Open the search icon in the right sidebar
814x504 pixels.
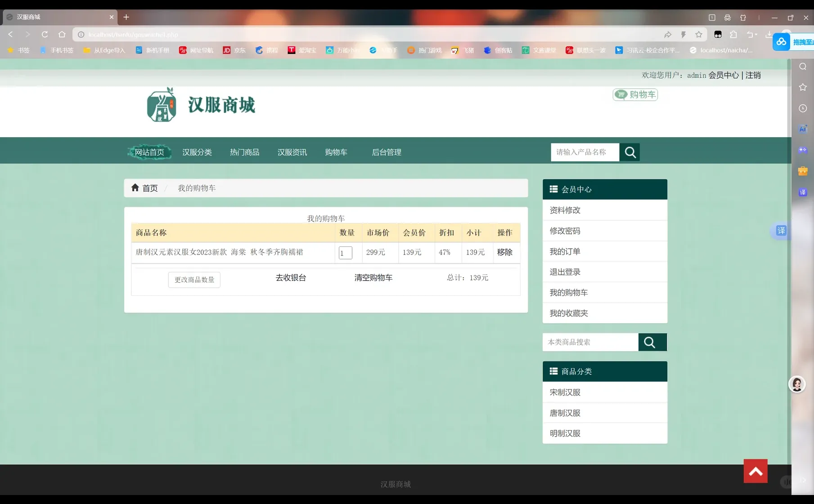point(803,67)
